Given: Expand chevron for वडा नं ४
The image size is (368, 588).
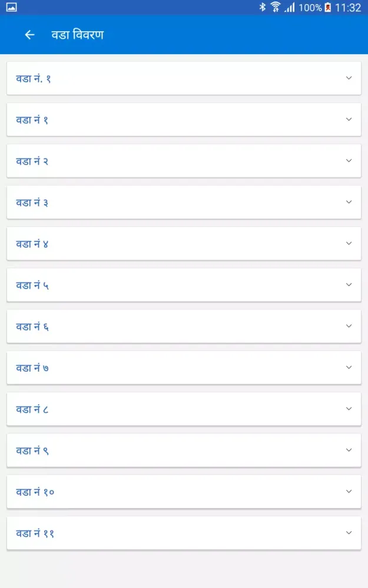Looking at the screenshot, I should 349,243.
